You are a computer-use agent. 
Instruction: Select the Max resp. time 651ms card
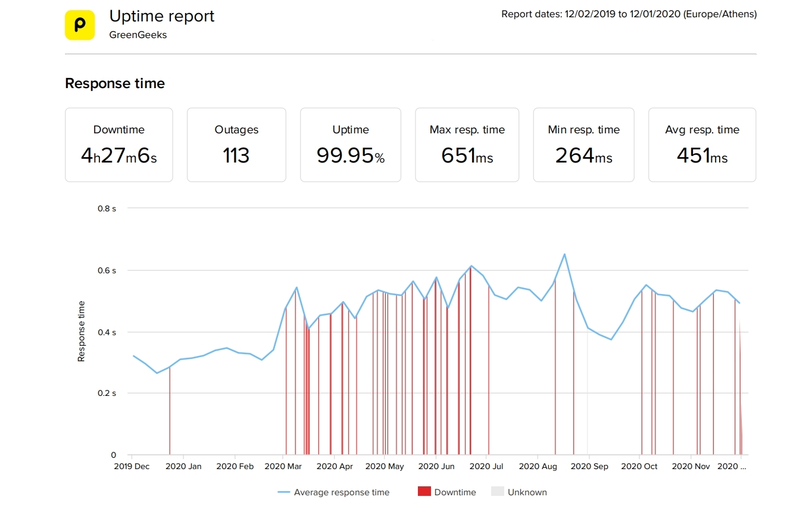(x=467, y=145)
